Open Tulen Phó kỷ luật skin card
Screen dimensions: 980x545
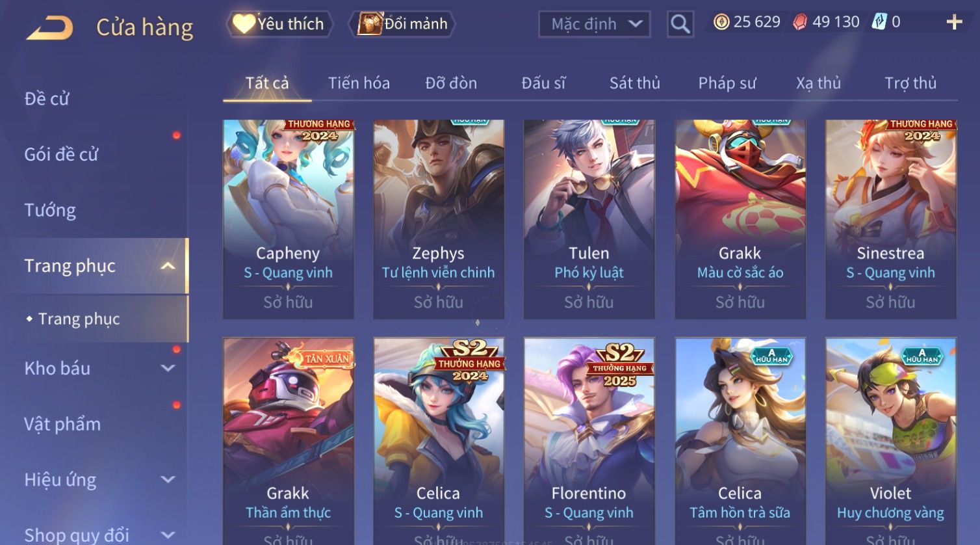tap(589, 219)
